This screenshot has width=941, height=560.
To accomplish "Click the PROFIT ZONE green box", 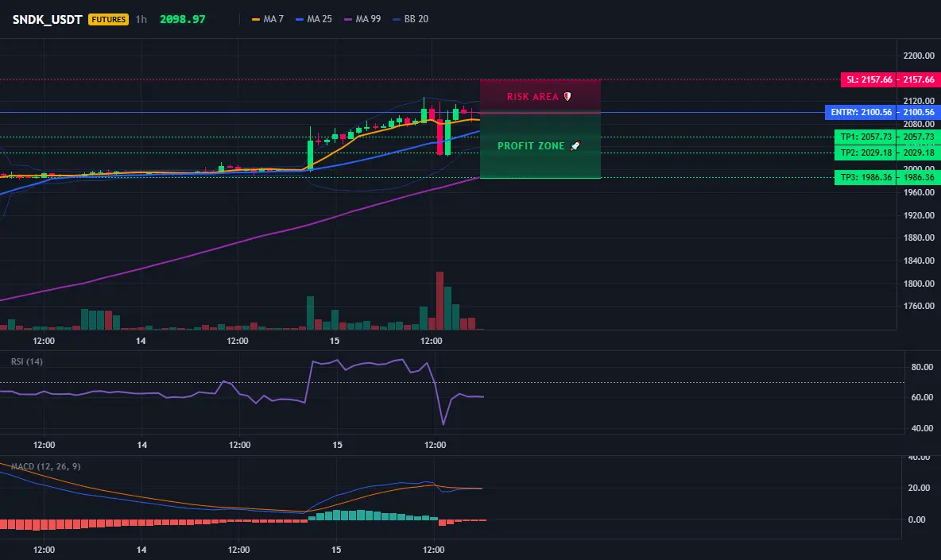I will (540, 145).
